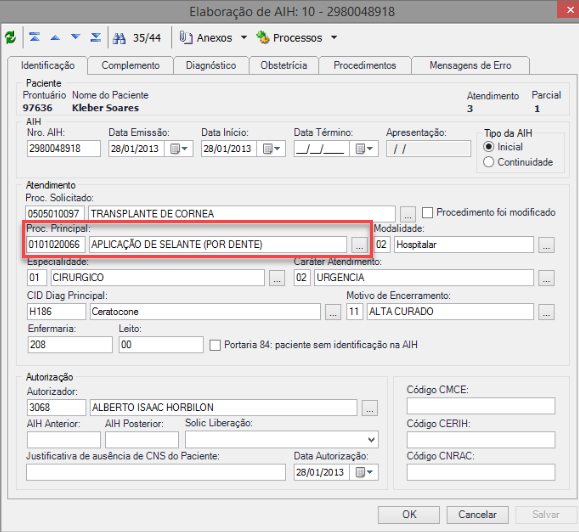The width and height of the screenshot is (579, 532).
Task: Click Justificativa de ausência de CNS field
Action: [x=156, y=472]
